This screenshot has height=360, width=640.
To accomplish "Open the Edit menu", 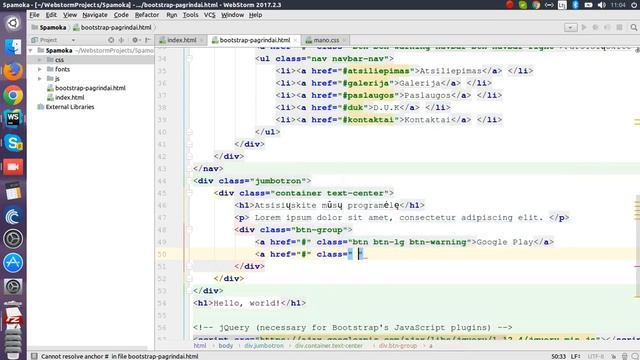I will (x=51, y=15).
